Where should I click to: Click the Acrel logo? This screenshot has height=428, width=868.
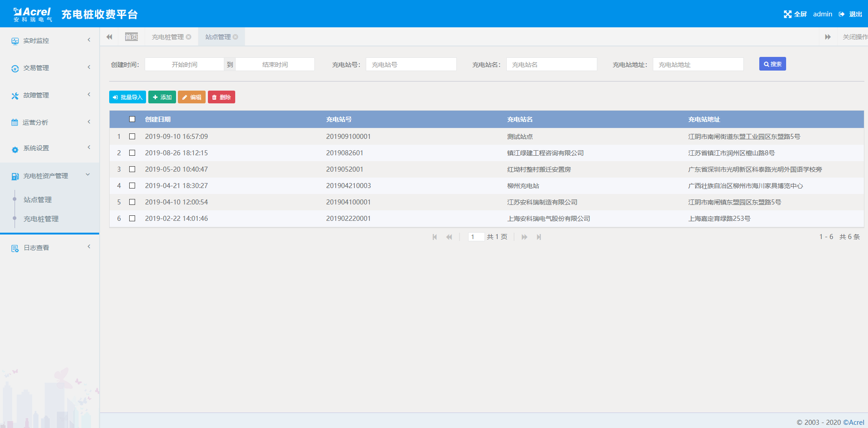[33, 14]
